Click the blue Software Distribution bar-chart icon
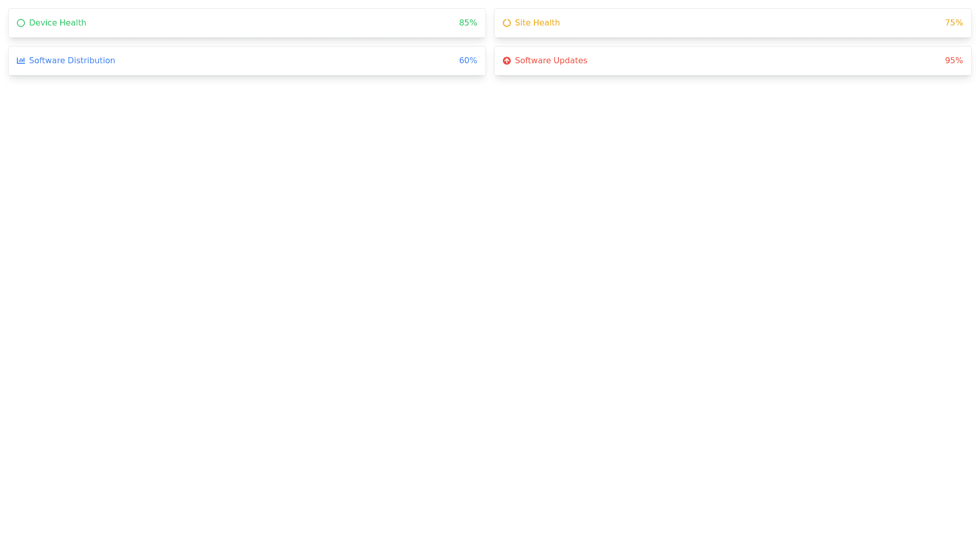This screenshot has width=980, height=551. pos(21,61)
